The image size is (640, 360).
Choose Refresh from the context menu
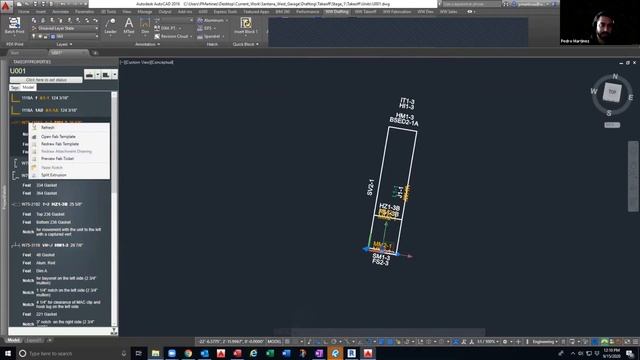click(69, 128)
